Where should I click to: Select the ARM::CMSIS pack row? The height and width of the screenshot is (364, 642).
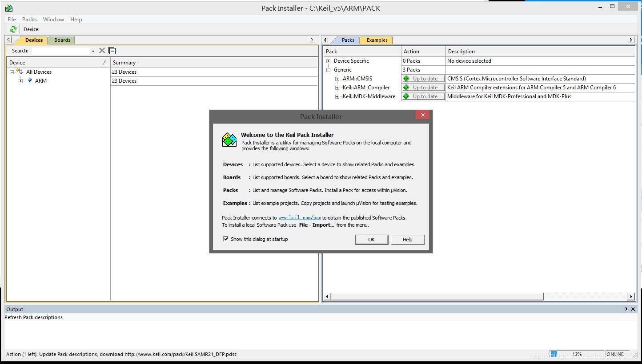click(x=357, y=79)
